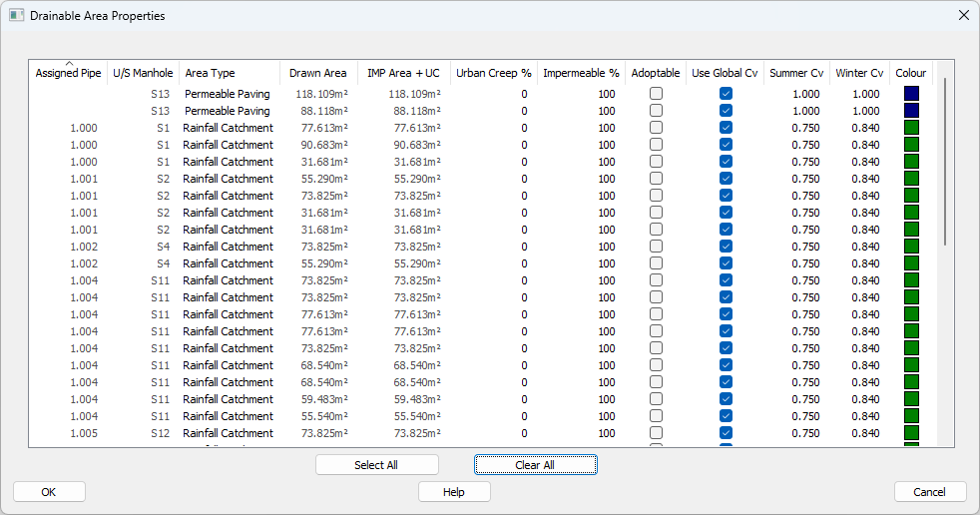This screenshot has width=980, height=515.
Task: Uncheck Use Global Cv for the 88.118m² row
Action: tap(726, 111)
